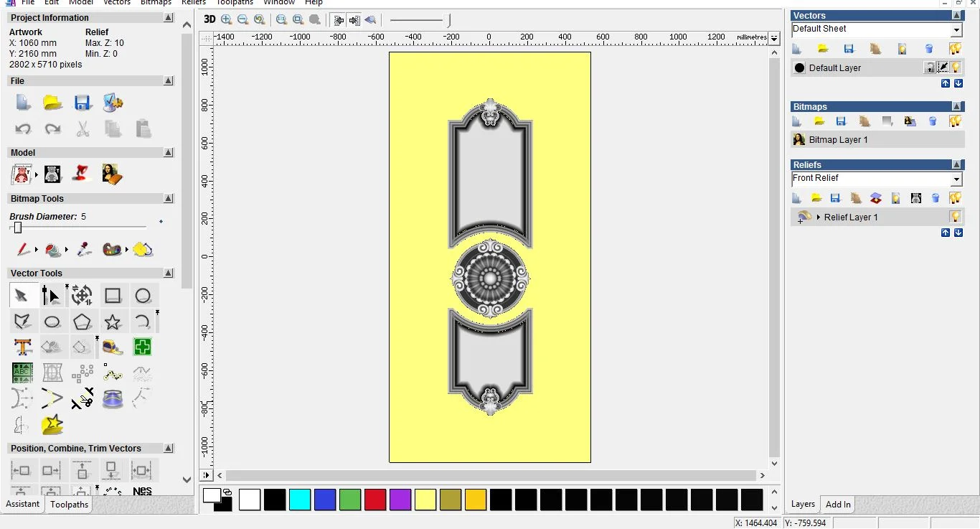Open the Default Sheet dropdown
Viewport: 980px width, 529px height.
click(x=956, y=30)
